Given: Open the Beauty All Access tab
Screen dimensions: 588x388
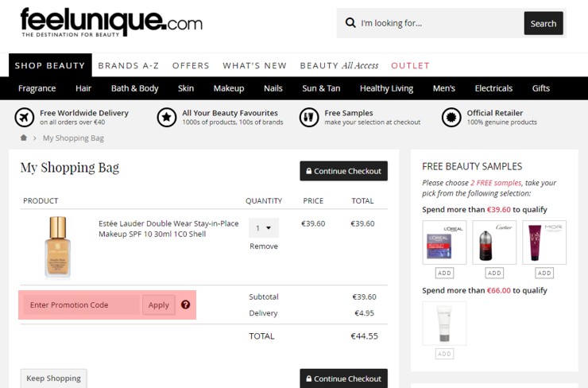Looking at the screenshot, I should click(339, 66).
